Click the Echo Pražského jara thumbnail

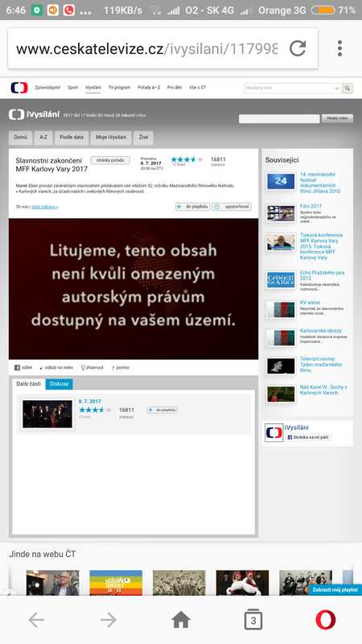tap(281, 279)
